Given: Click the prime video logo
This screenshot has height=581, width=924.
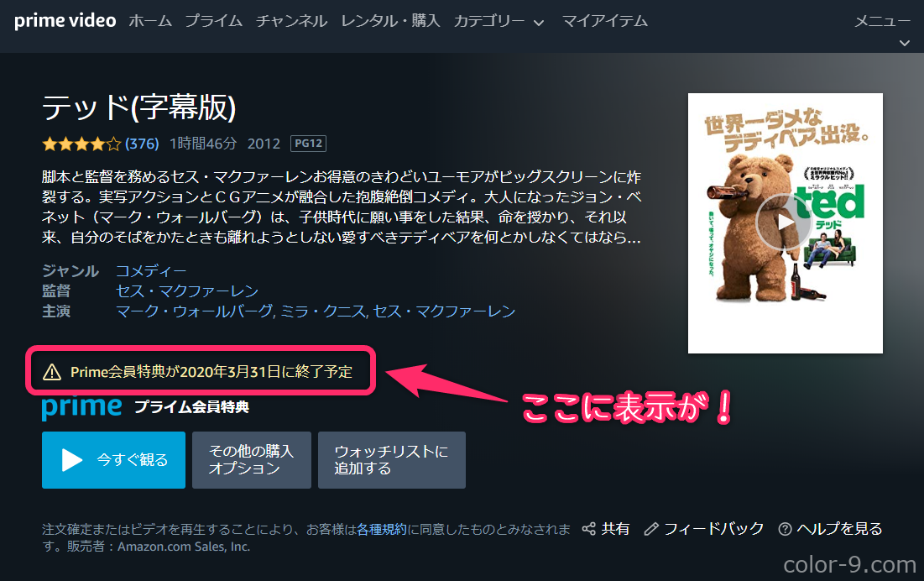Looking at the screenshot, I should [x=65, y=21].
